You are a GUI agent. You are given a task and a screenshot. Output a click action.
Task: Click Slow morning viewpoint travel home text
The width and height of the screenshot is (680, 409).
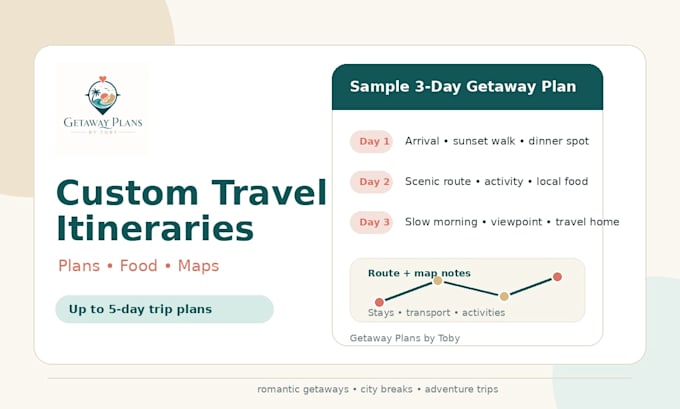pyautogui.click(x=512, y=222)
